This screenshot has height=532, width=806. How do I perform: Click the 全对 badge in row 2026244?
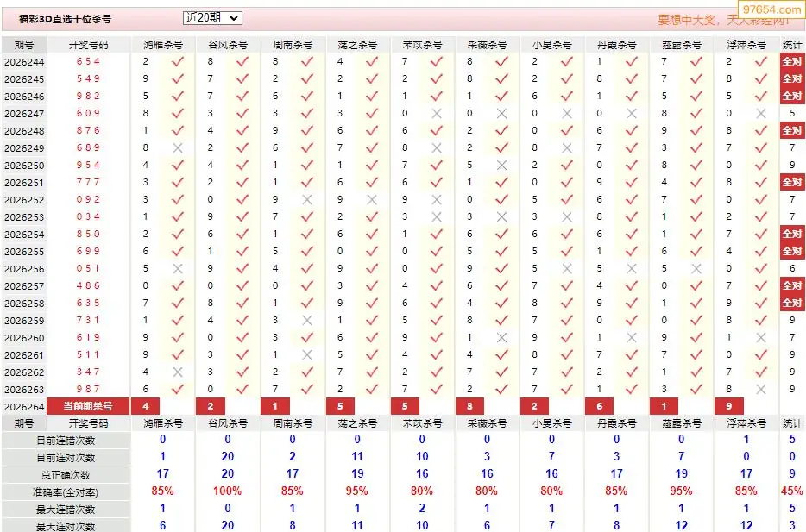792,61
